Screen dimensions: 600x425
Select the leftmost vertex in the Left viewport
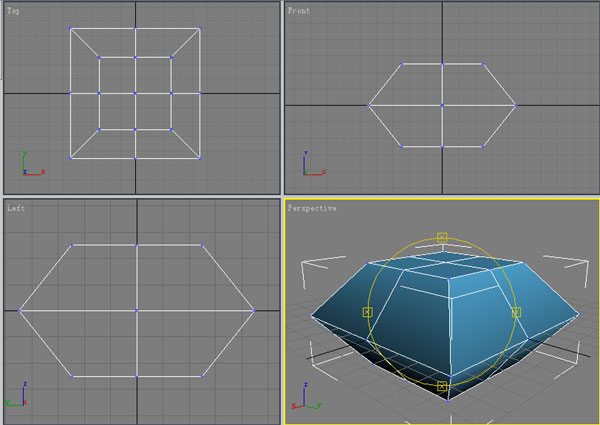(x=19, y=311)
